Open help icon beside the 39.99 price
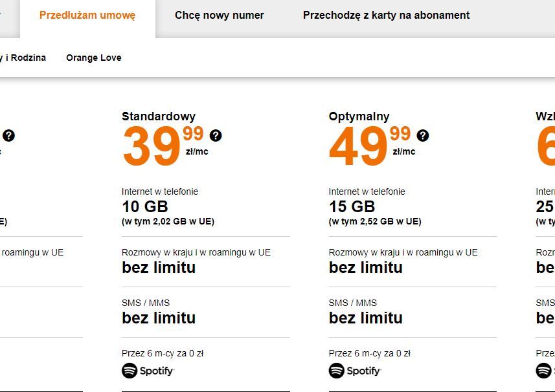The width and height of the screenshot is (555, 392). click(216, 136)
